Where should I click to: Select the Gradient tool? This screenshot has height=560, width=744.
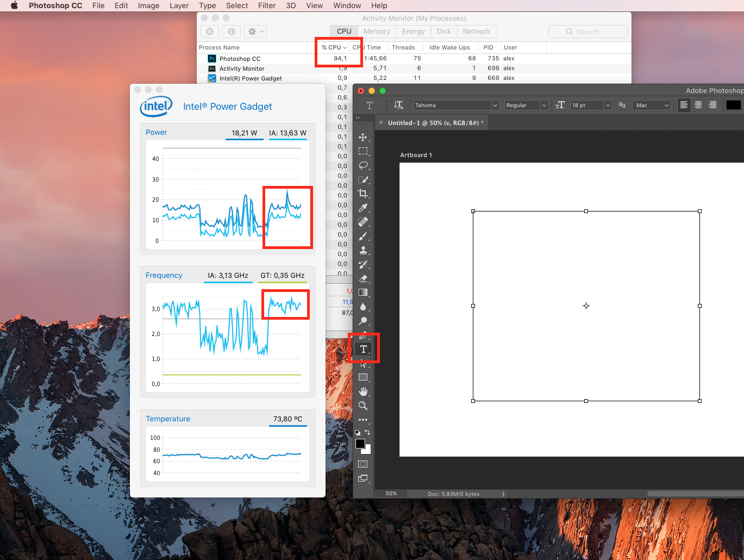[363, 293]
